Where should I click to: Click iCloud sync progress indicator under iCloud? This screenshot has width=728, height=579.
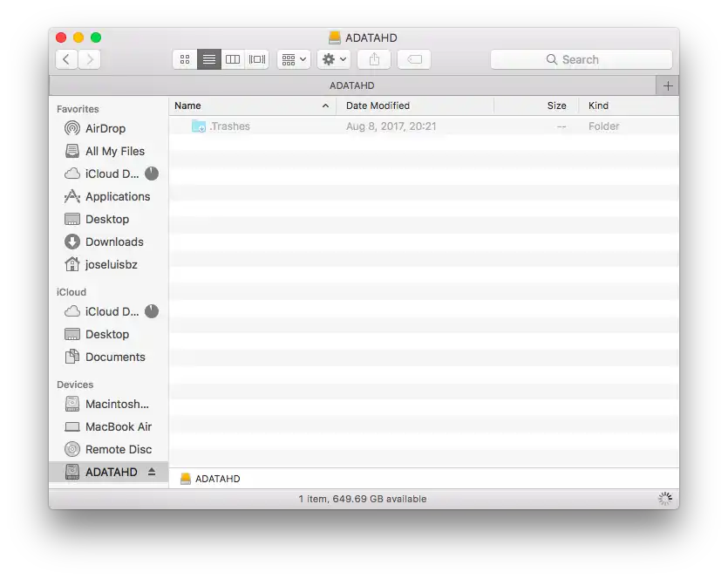(152, 311)
